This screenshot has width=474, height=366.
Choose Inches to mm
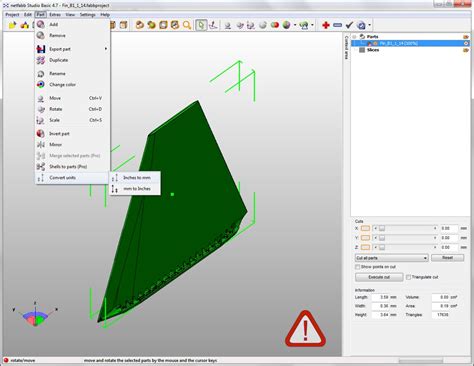[x=135, y=178]
